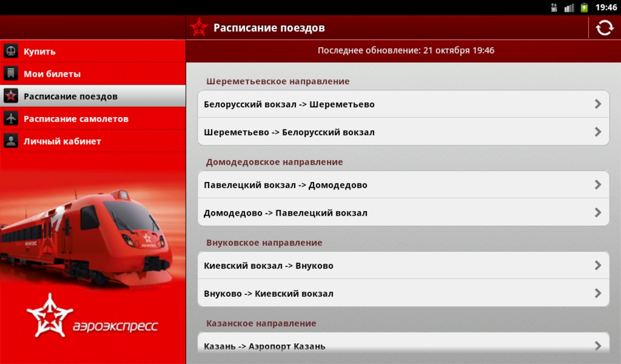The height and width of the screenshot is (364, 621).
Task: Open route Шереметьево -> Белорусский вокзал
Action: coord(404,132)
